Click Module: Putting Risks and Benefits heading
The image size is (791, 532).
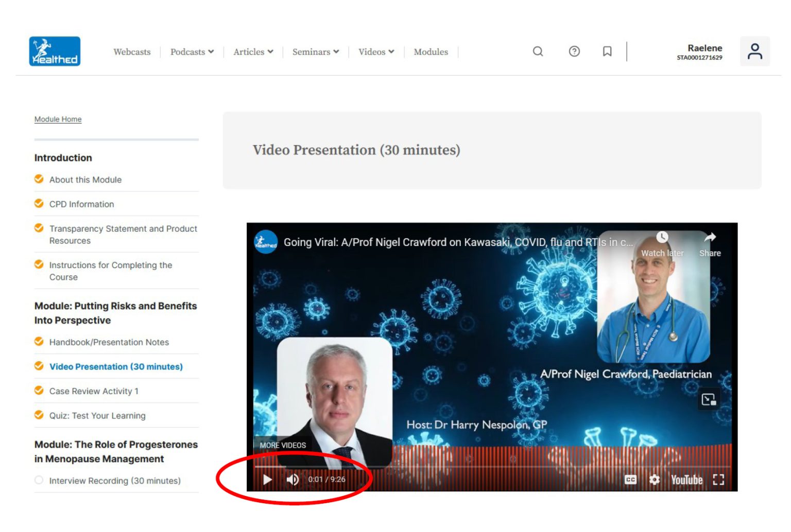(116, 313)
